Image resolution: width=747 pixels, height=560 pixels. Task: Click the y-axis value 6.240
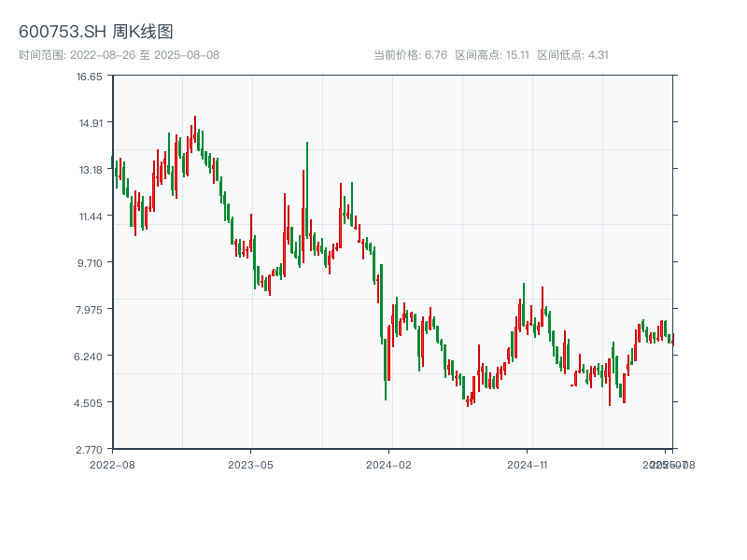[88, 357]
